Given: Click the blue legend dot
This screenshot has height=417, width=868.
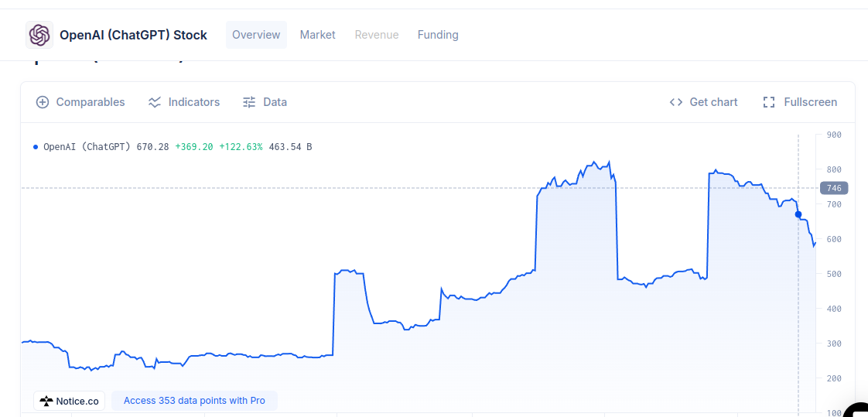Looking at the screenshot, I should (36, 147).
